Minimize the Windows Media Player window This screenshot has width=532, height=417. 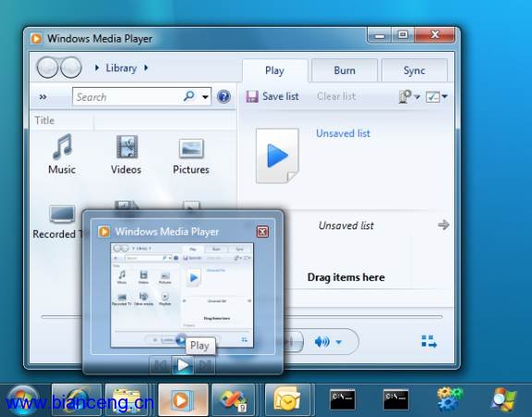tap(380, 35)
